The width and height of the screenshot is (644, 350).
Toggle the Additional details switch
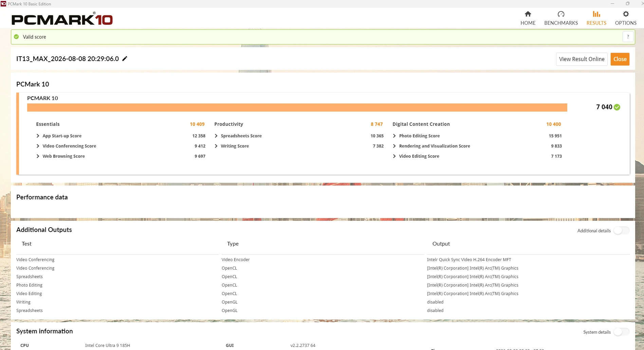621,231
